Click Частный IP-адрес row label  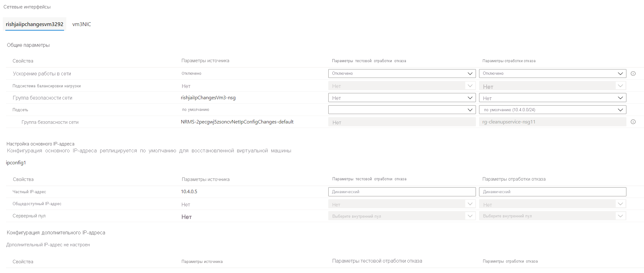pos(29,192)
